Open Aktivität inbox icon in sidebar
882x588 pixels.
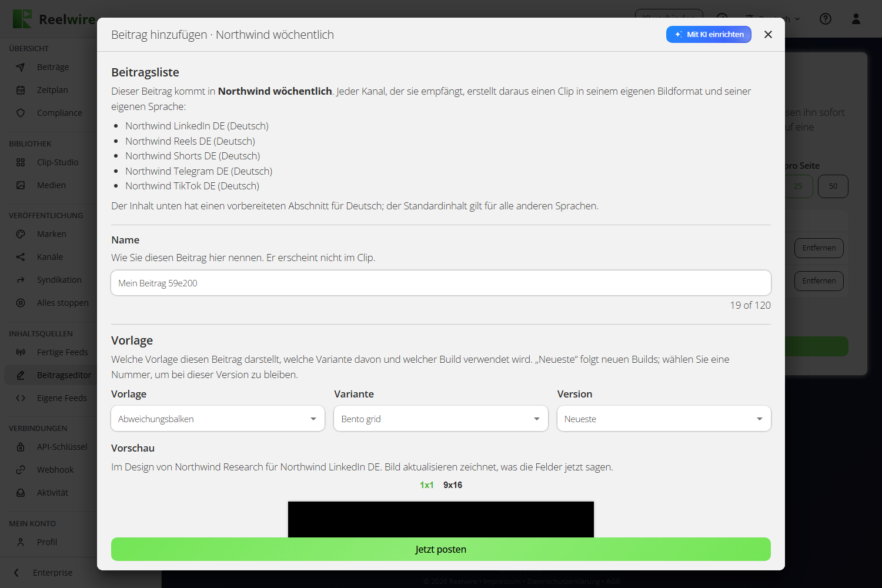coord(21,493)
